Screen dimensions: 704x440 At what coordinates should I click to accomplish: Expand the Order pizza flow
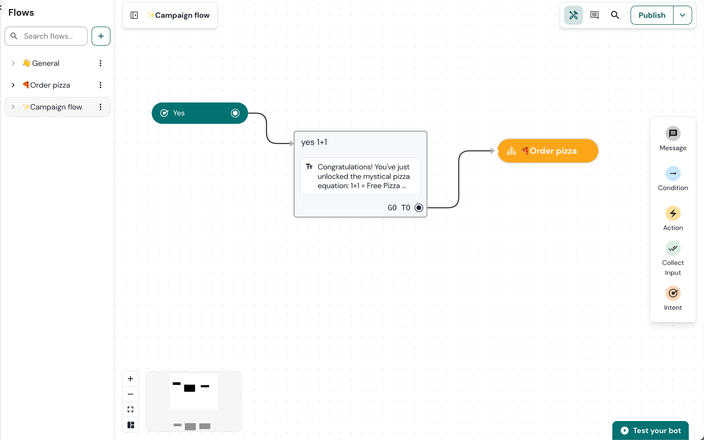13,85
